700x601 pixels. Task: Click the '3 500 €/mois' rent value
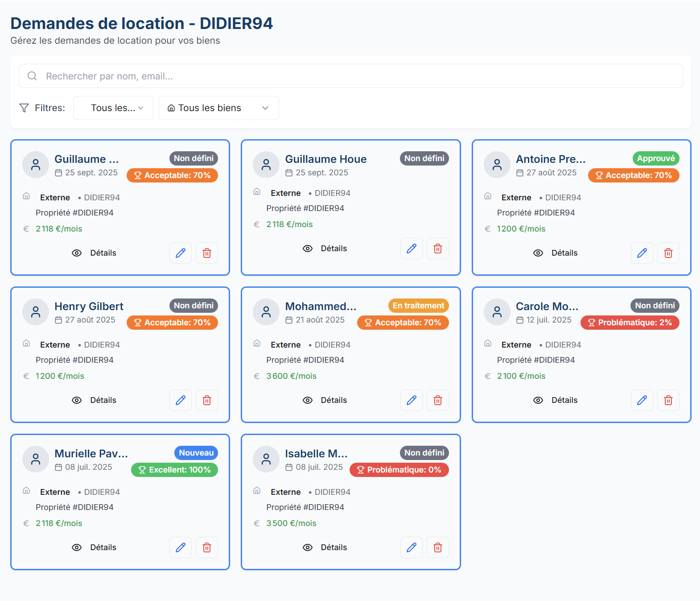(292, 523)
